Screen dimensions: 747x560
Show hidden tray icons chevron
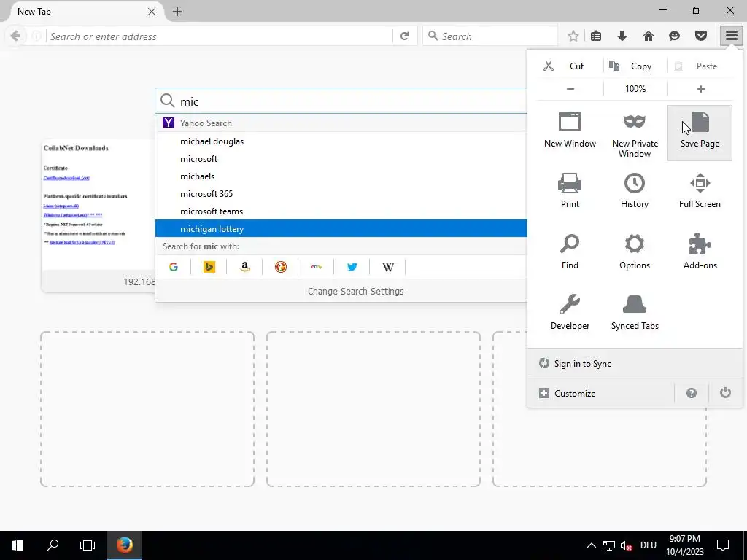(x=591, y=545)
